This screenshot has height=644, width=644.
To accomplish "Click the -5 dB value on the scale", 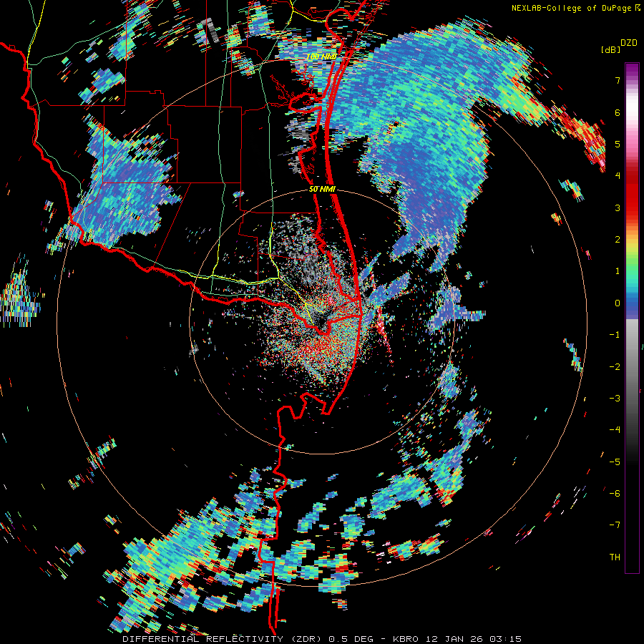I will 615,462.
